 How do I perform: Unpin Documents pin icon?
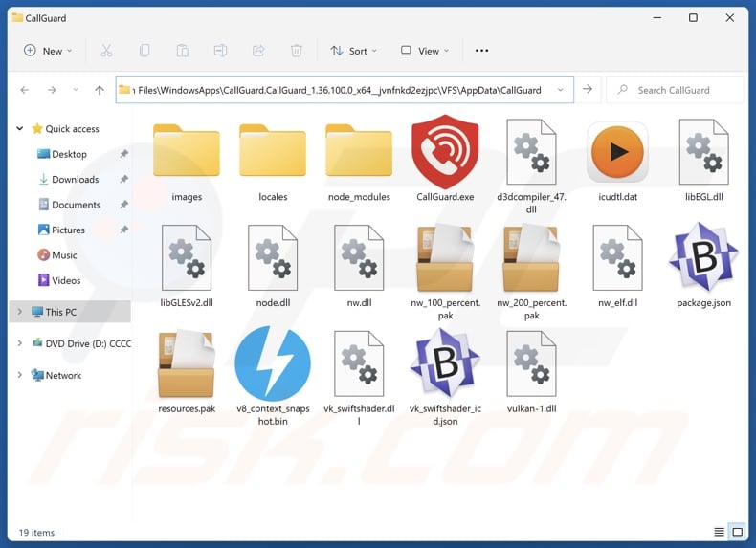click(x=123, y=205)
